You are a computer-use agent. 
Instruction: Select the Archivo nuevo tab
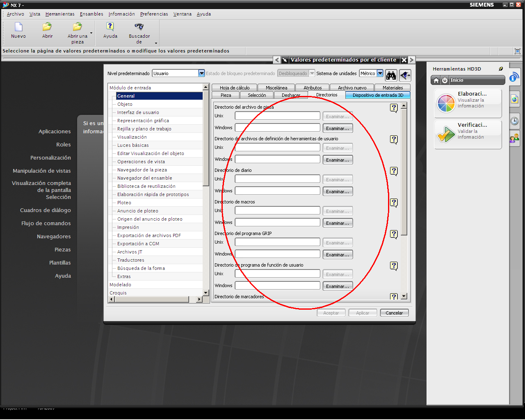[352, 88]
